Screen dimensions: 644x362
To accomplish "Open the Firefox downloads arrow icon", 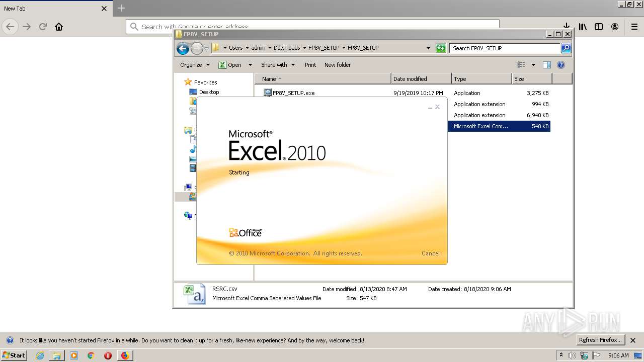I will (x=567, y=27).
